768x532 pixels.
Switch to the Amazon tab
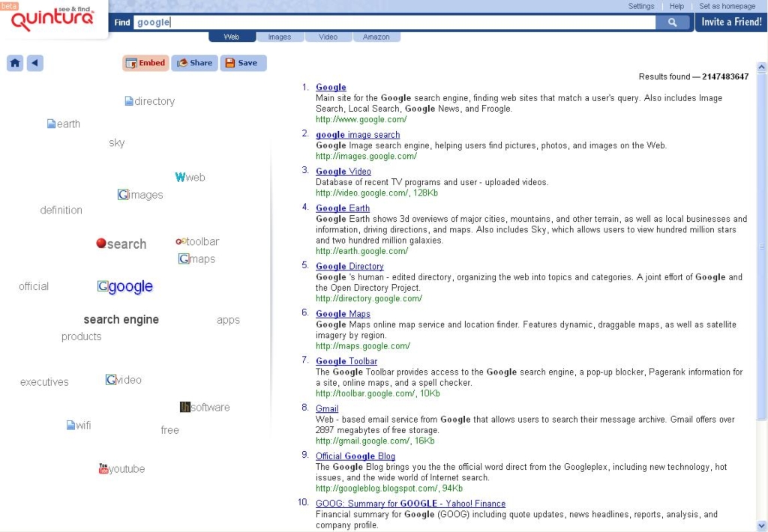tap(376, 37)
